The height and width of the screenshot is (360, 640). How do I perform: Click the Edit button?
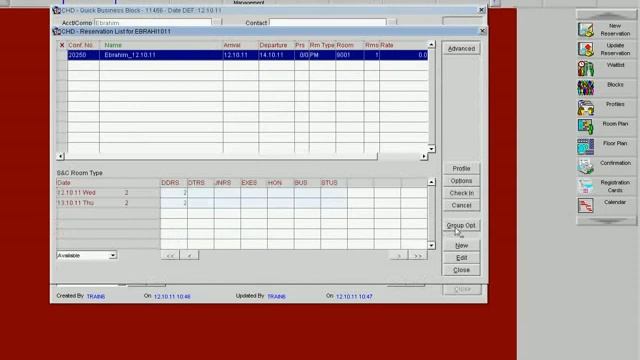[461, 258]
